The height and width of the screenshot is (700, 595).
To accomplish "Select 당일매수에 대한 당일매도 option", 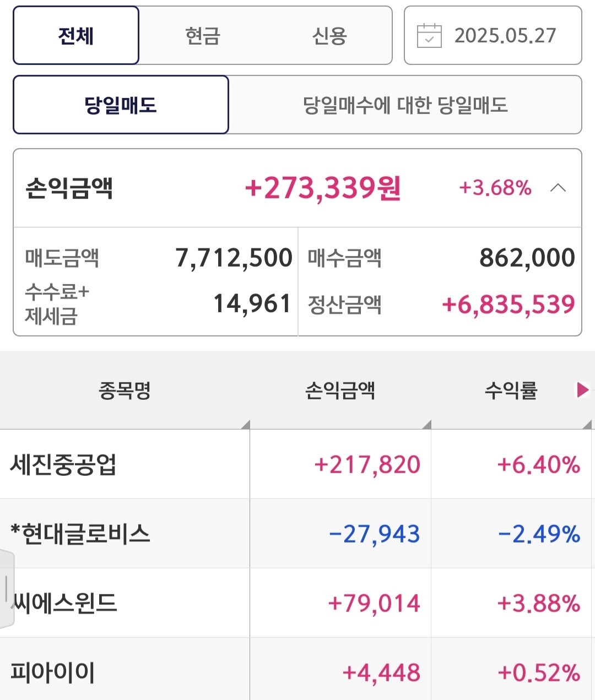I will click(x=405, y=105).
